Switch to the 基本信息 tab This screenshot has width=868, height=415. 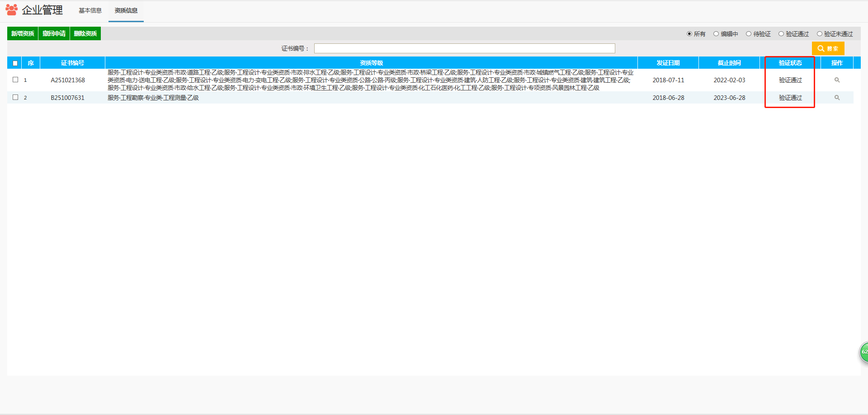point(90,10)
